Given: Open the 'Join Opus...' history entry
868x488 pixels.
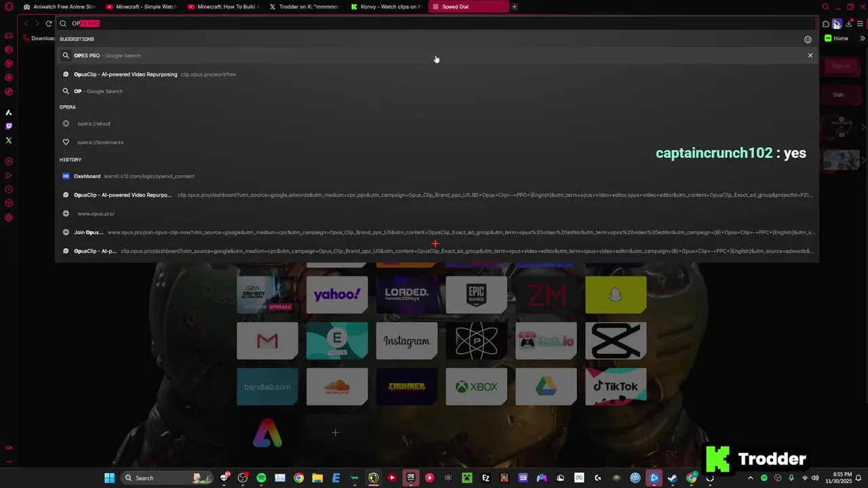Looking at the screenshot, I should (437, 232).
